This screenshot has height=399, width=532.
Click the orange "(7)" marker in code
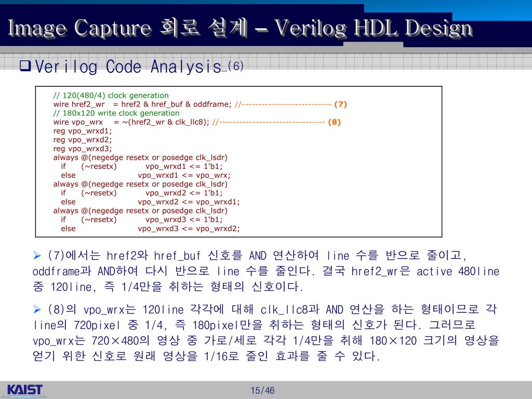340,104
